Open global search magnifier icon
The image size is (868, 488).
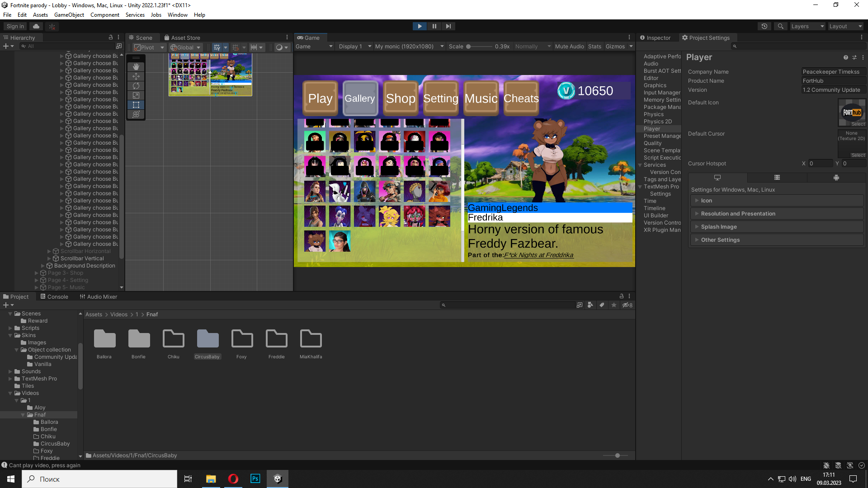coord(780,26)
